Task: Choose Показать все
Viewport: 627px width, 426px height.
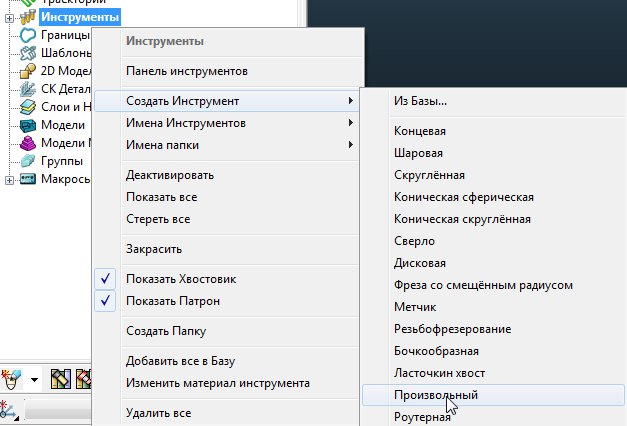Action: click(226, 197)
